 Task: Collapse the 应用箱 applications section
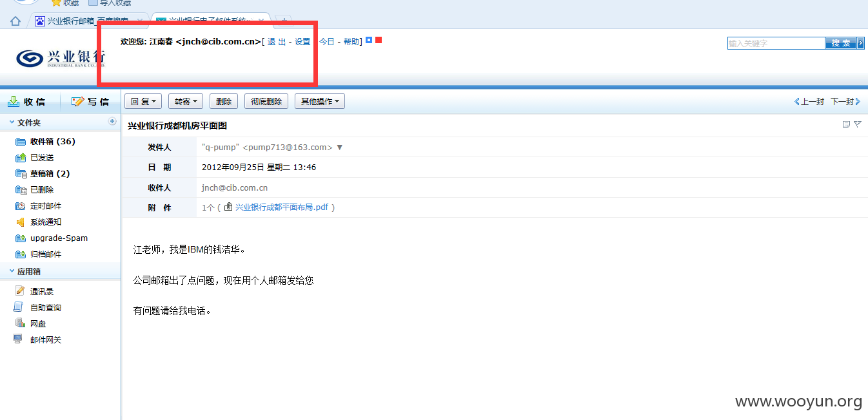12,271
